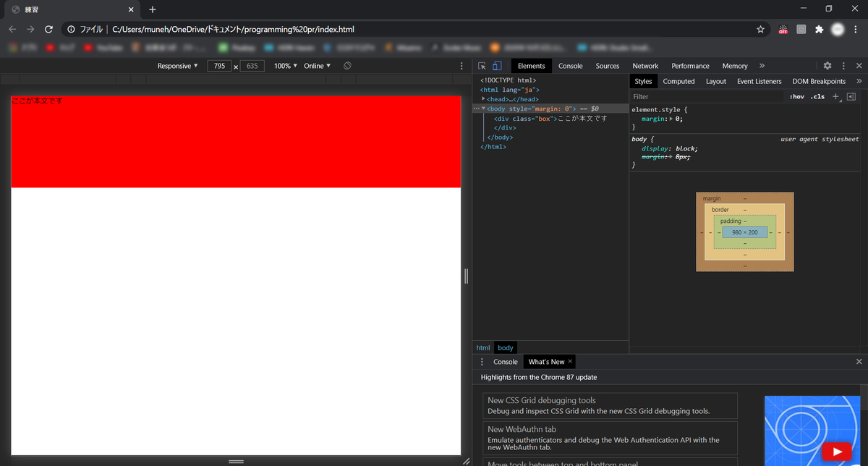Screen dimensions: 868x466
Task: Click the user agent stylesheet label
Action: (820, 138)
